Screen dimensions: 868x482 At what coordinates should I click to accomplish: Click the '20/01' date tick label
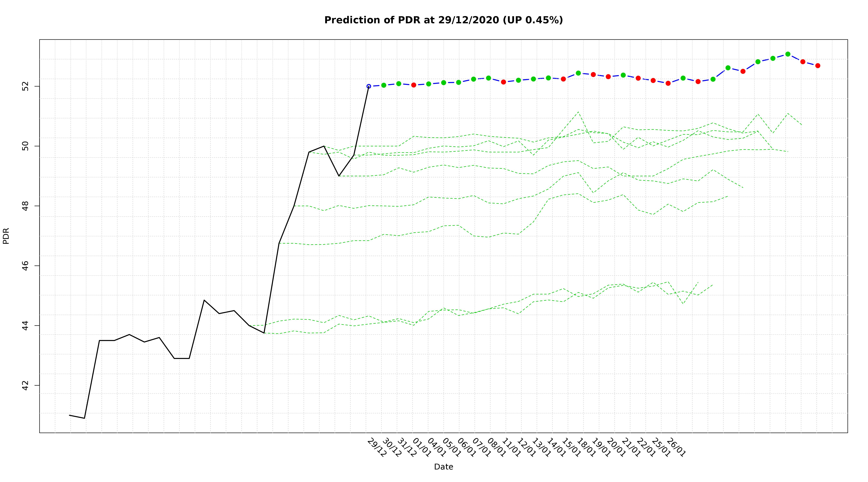616,448
